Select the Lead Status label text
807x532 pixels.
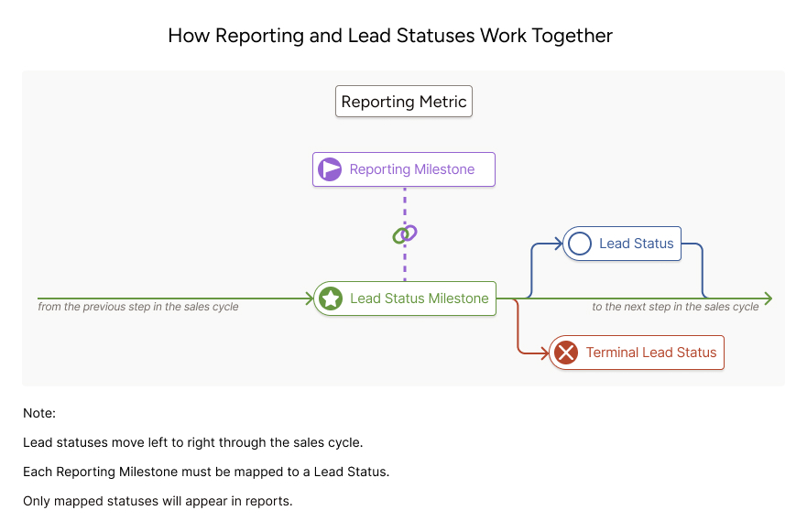636,244
